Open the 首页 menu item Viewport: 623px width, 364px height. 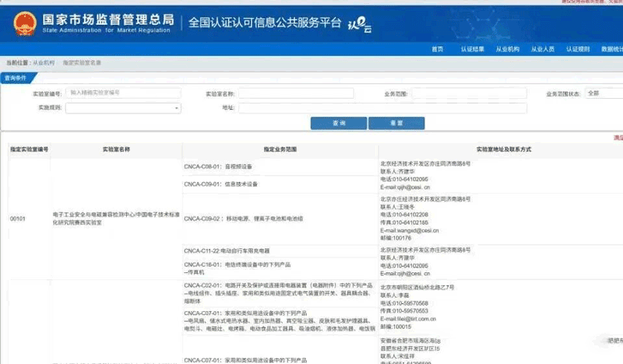[x=437, y=49]
